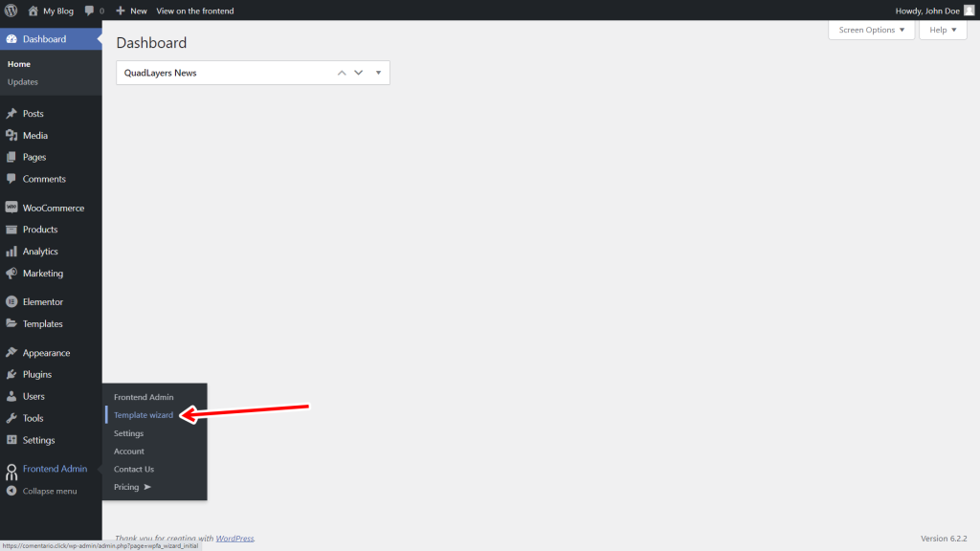Open the comments bubble in the top bar
Viewport: 980px width, 551px height.
(x=91, y=11)
